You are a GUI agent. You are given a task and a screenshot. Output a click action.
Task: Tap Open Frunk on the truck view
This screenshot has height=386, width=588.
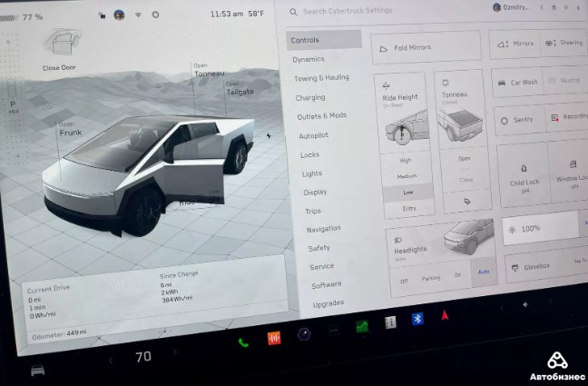pos(70,129)
